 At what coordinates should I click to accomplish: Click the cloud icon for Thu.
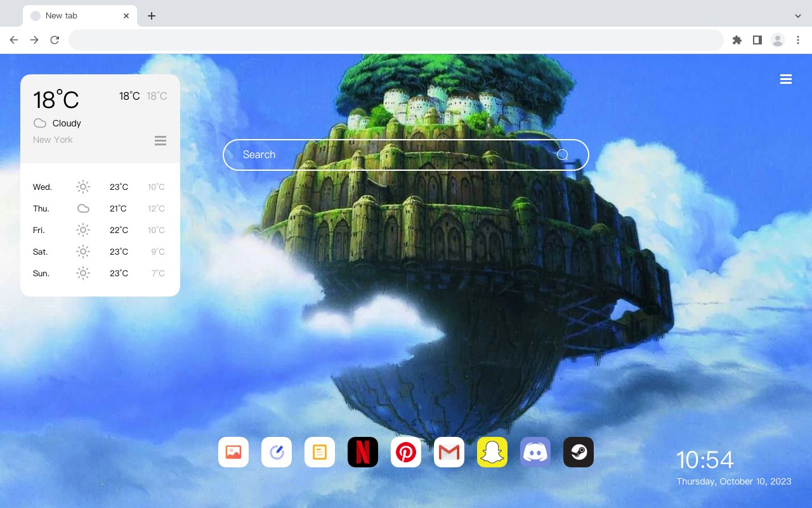[x=83, y=208]
